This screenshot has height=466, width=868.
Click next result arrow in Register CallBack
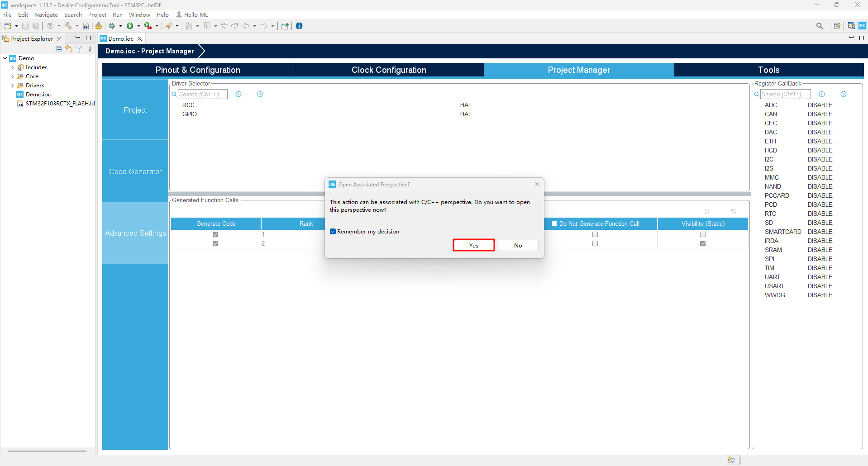[844, 94]
